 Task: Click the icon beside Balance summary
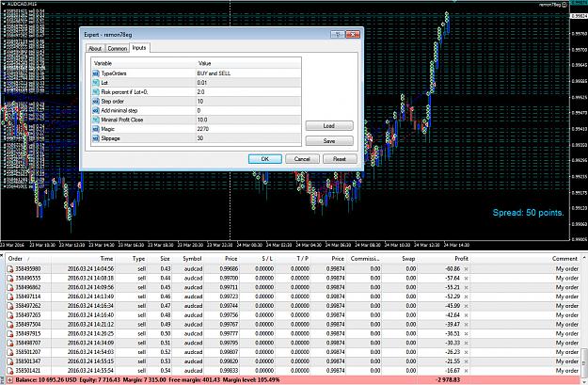[10, 380]
